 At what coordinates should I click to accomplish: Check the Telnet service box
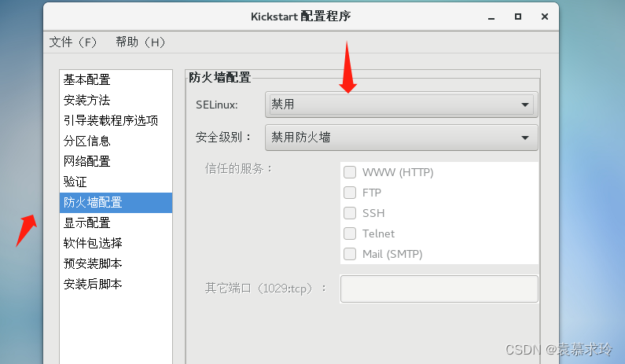click(350, 233)
